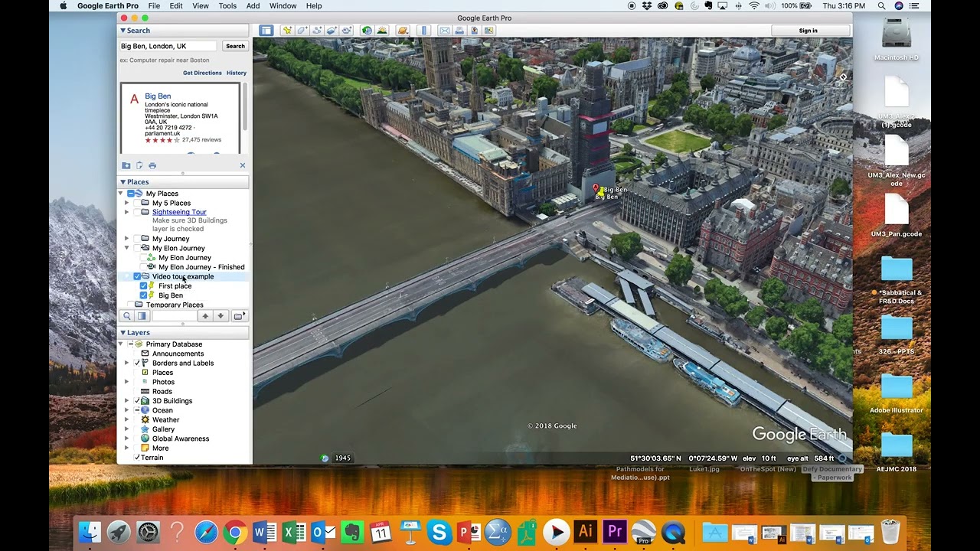
Task: Open the Edit menu
Action: 176,5
